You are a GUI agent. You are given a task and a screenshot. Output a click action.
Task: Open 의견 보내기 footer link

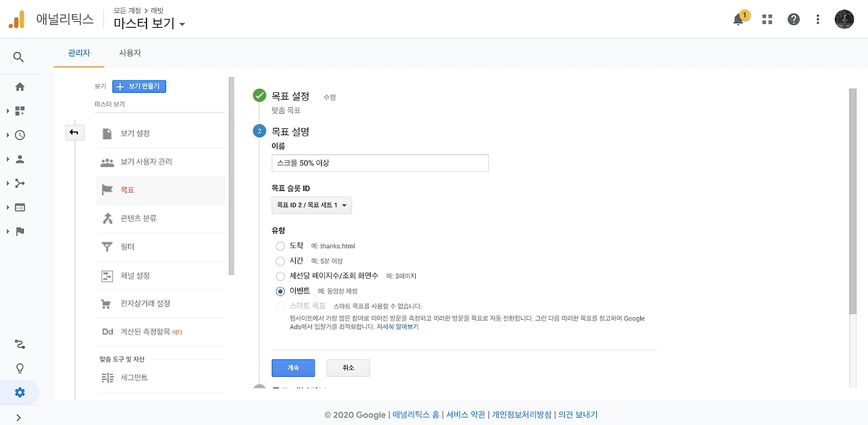578,415
